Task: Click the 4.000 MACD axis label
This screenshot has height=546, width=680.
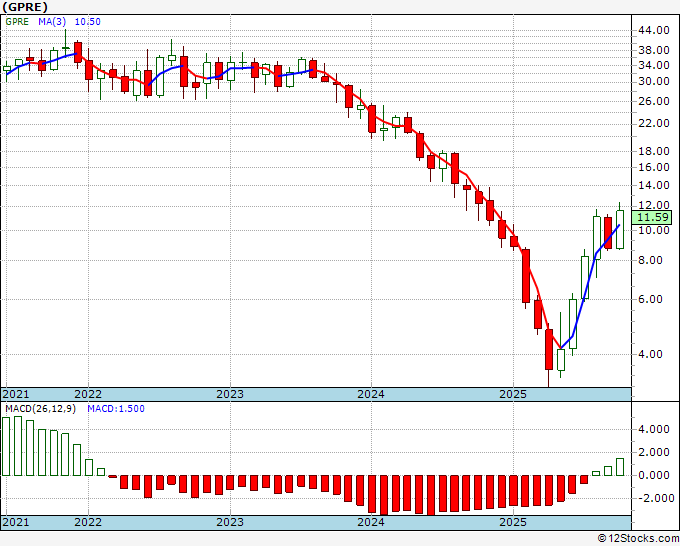Action: click(x=654, y=430)
